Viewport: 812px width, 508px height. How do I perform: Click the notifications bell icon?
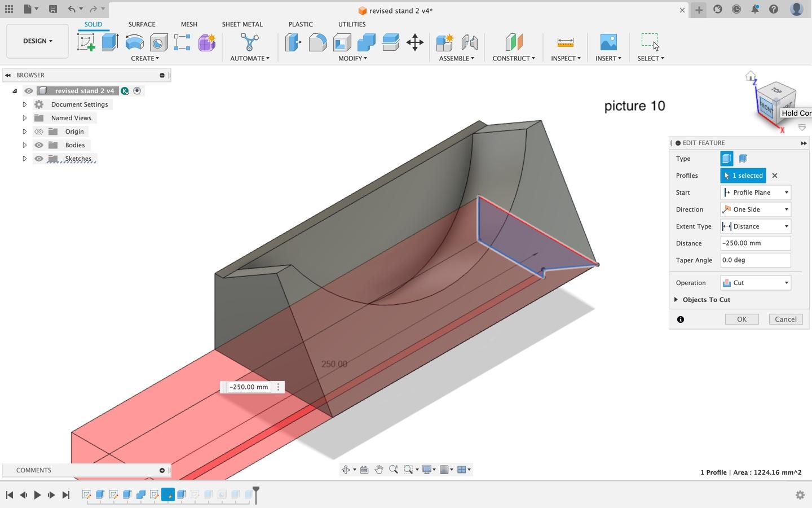tap(755, 9)
